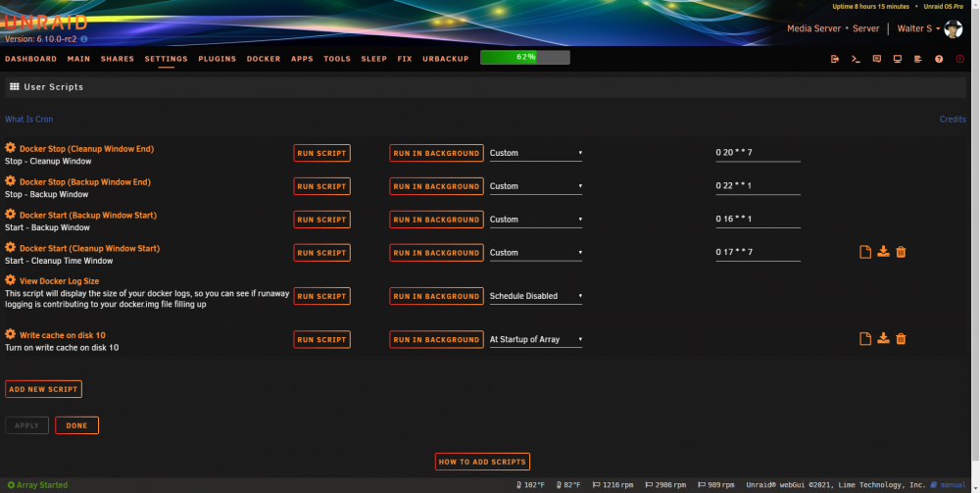
Task: Open the Sleep tab
Action: tap(373, 59)
